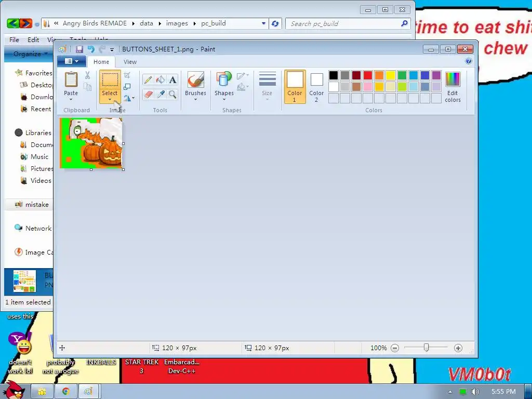Viewport: 532px width, 399px height.
Task: Click the Explorer back arrow button
Action: point(12,23)
